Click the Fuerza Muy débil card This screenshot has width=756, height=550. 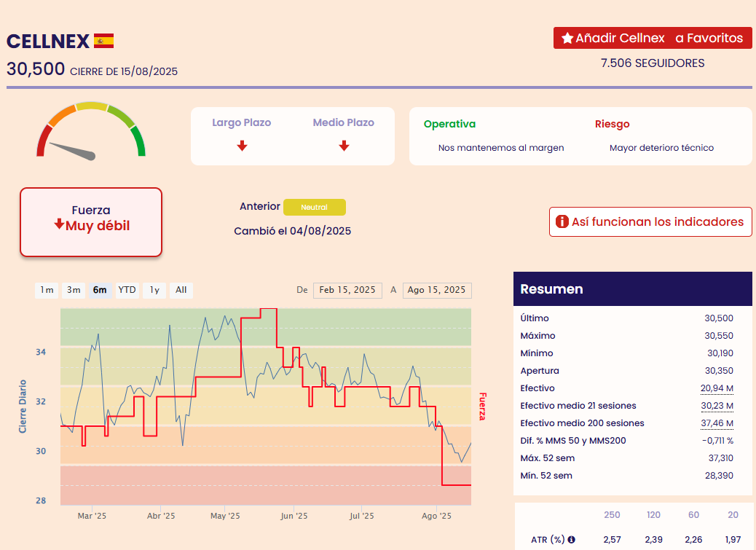[x=91, y=222]
